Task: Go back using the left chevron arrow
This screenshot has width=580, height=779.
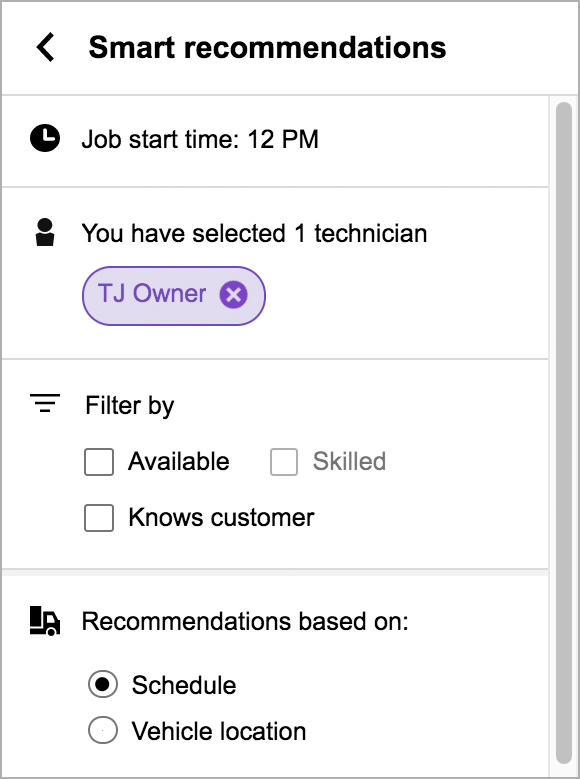Action: [45, 47]
